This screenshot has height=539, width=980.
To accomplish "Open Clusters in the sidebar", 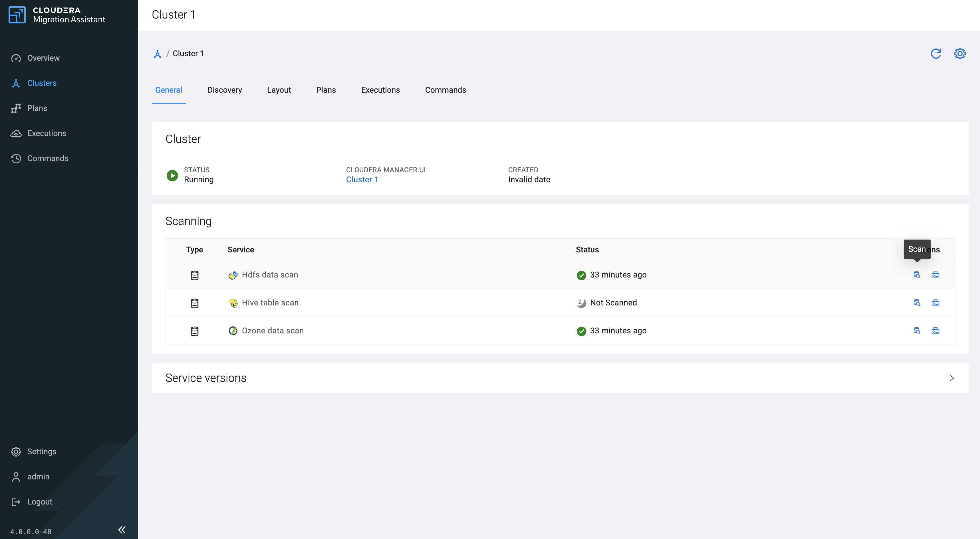I will click(42, 83).
